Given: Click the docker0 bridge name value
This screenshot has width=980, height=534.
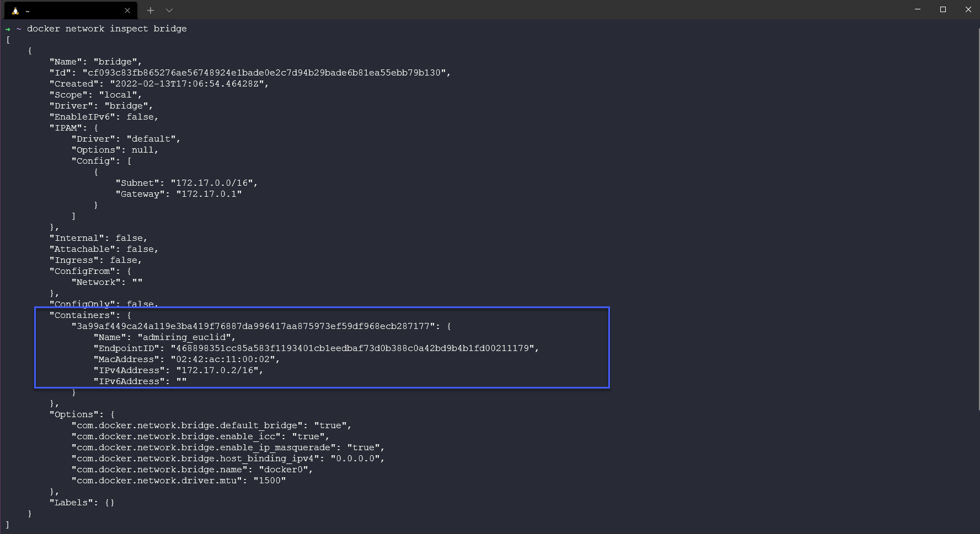Looking at the screenshot, I should click(283, 470).
